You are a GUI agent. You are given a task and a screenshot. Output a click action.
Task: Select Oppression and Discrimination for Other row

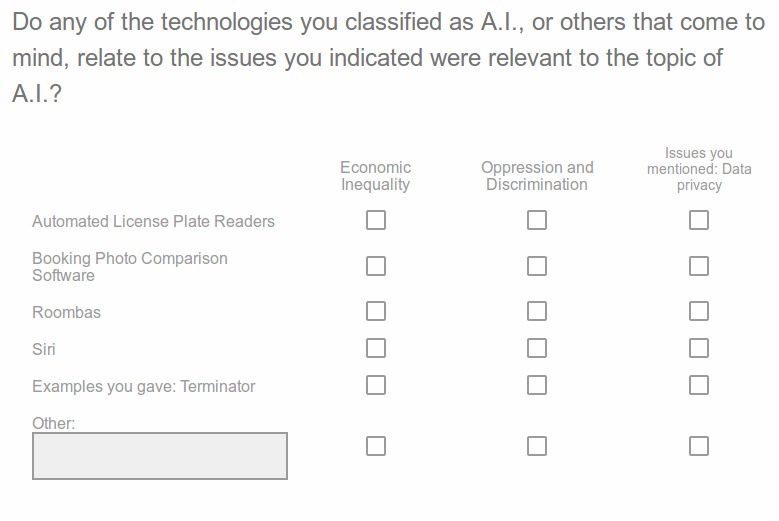[537, 446]
